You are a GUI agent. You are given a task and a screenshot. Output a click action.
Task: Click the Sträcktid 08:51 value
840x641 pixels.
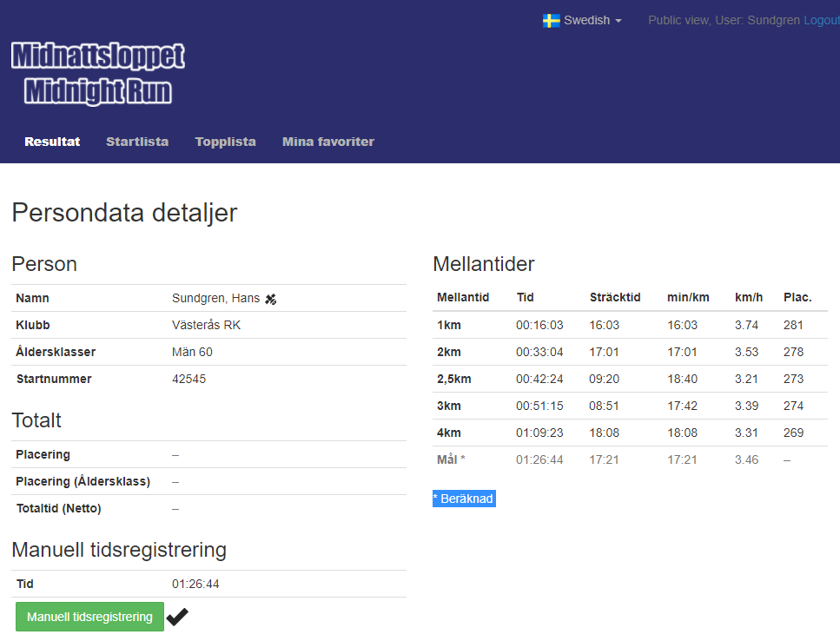(x=605, y=406)
